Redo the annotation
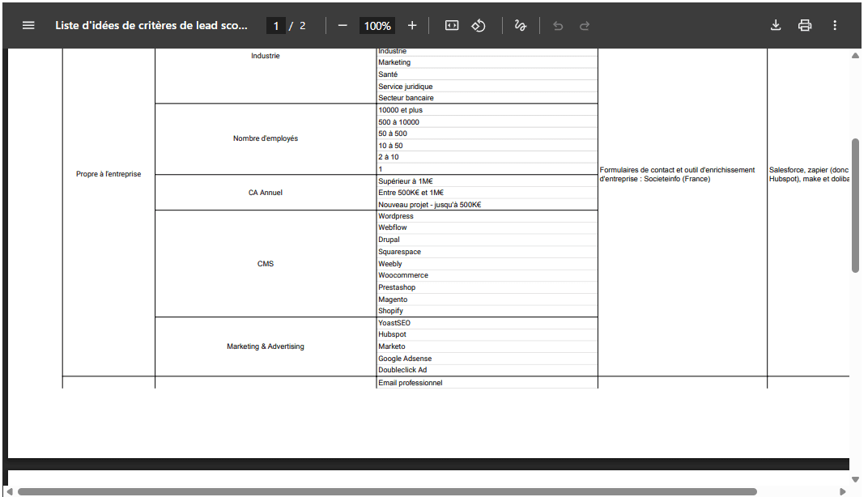The width and height of the screenshot is (868, 497). click(585, 25)
